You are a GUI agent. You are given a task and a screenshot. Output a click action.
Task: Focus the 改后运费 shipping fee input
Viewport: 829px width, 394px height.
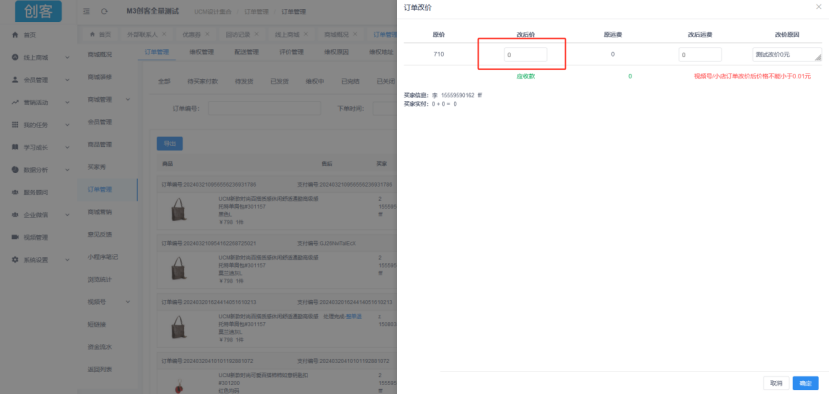[x=700, y=54]
